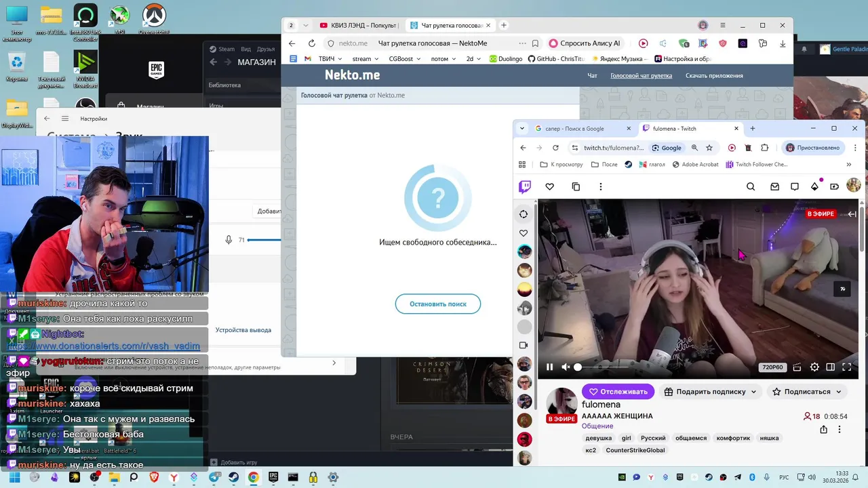Image resolution: width=868 pixels, height=488 pixels.
Task: Bookmark Nekto.me page with bookmark icon
Action: pos(535,43)
